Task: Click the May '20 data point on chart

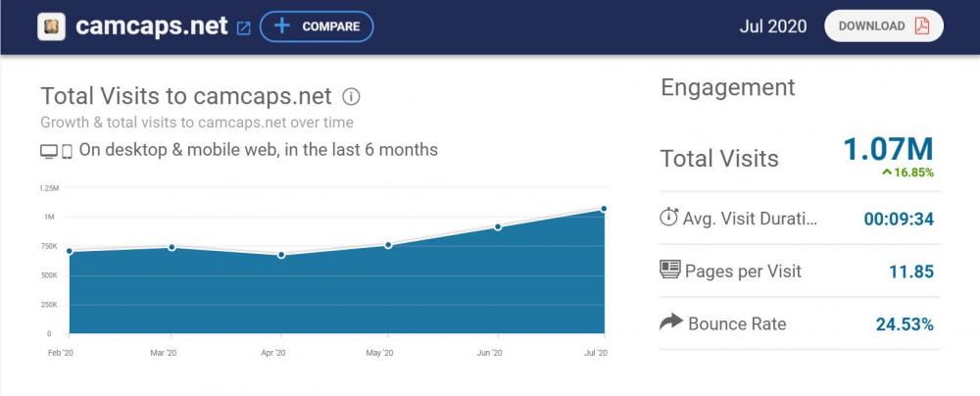Action: (389, 245)
